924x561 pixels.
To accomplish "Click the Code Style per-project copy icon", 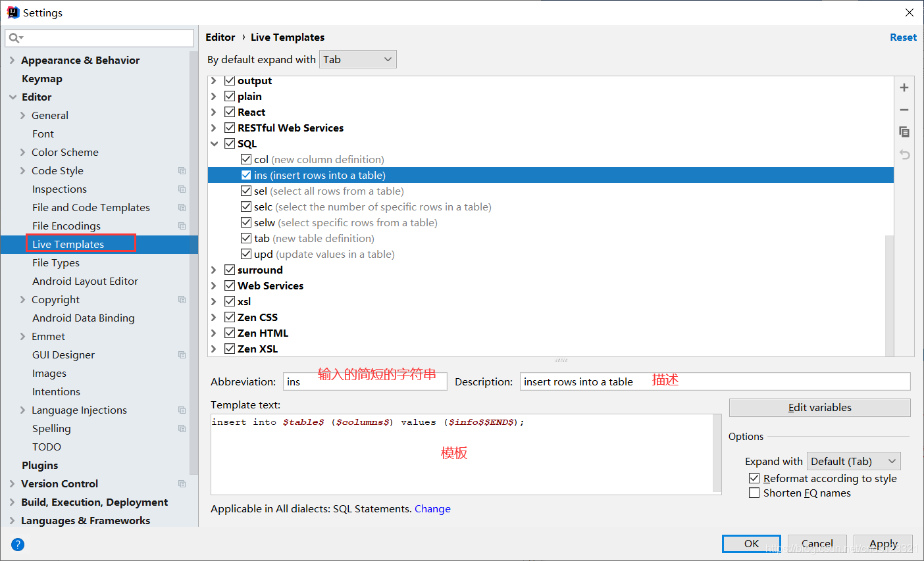I will coord(182,170).
